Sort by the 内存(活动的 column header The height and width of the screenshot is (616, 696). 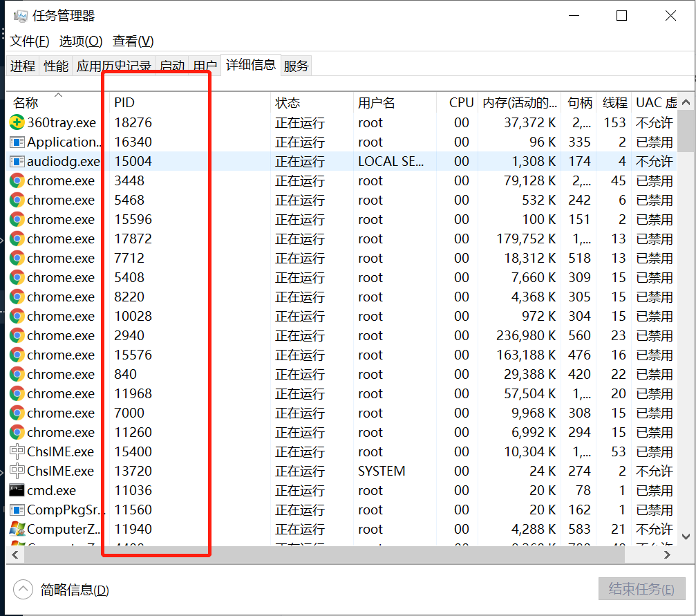pos(519,102)
